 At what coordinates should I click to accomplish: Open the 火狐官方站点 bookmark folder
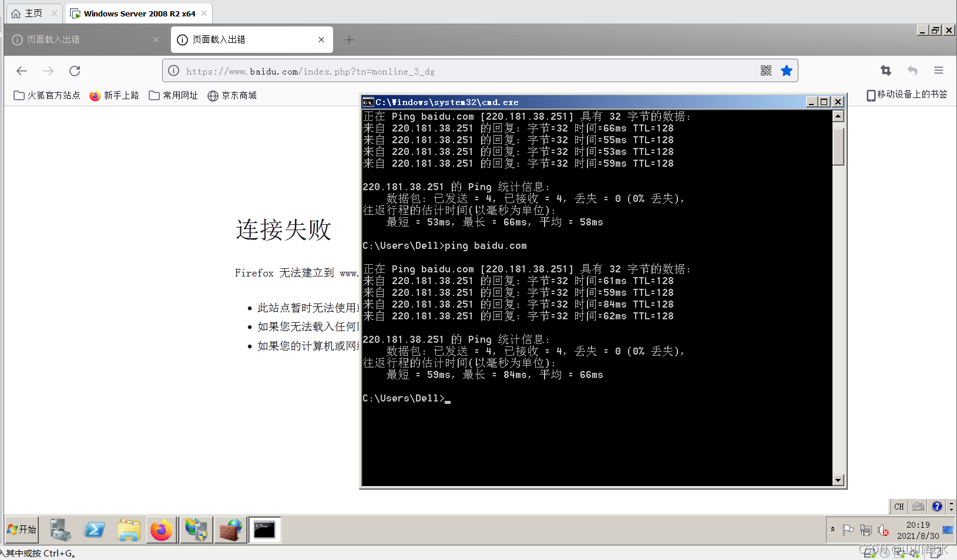(47, 96)
